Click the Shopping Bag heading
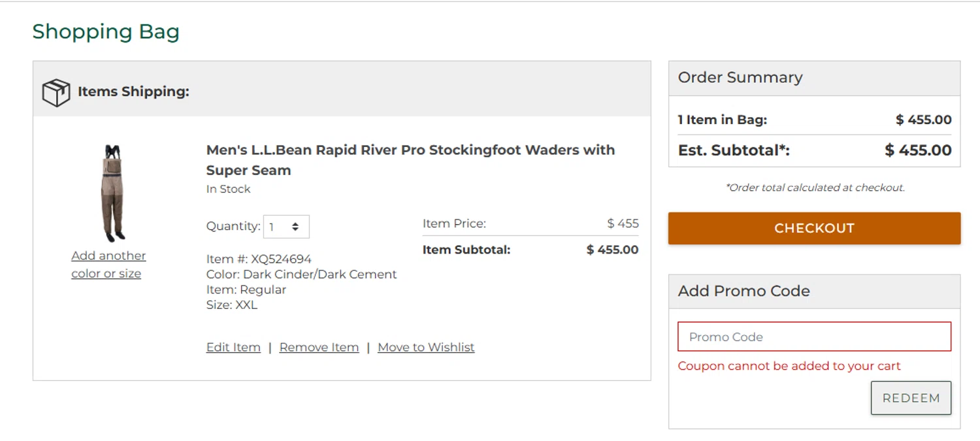This screenshot has height=441, width=980. coord(106,31)
